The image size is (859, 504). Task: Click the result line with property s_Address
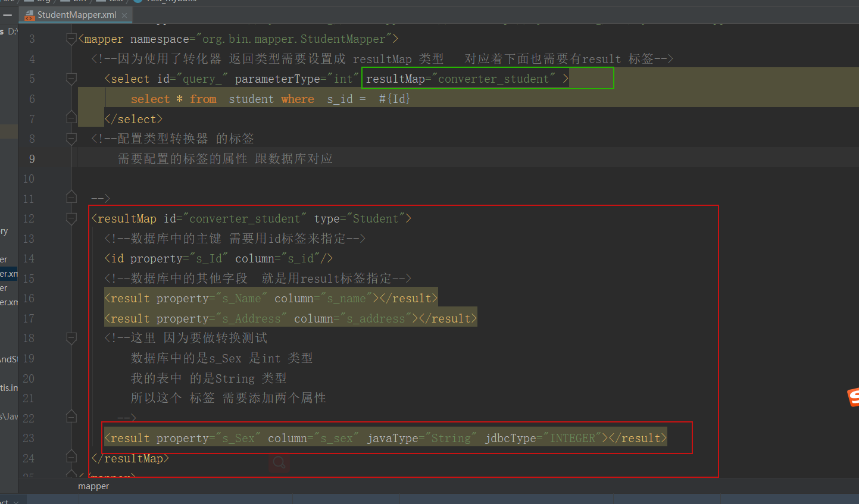click(291, 318)
